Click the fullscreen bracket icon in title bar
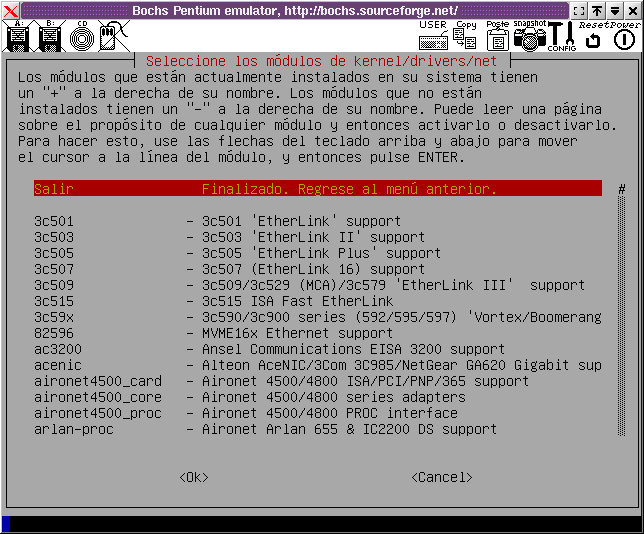Screen dimensions: 644x534 [x=579, y=11]
